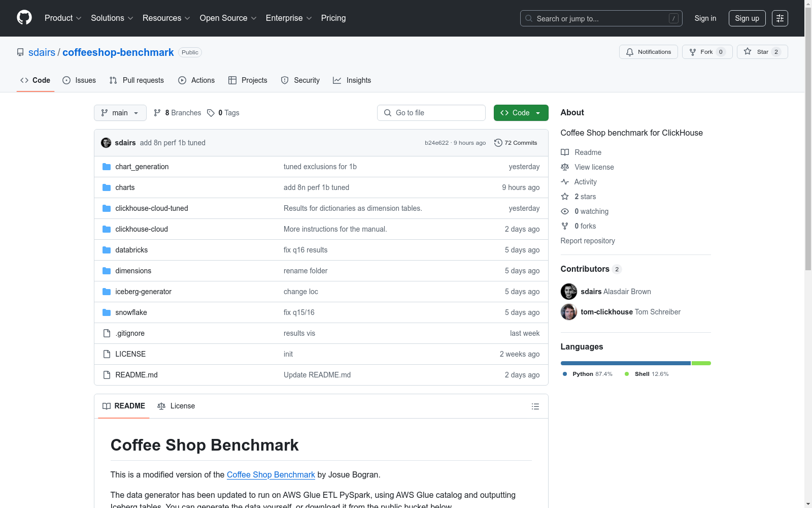Viewport: 812px width, 508px height.
Task: Expand the Product menu
Action: [63, 18]
